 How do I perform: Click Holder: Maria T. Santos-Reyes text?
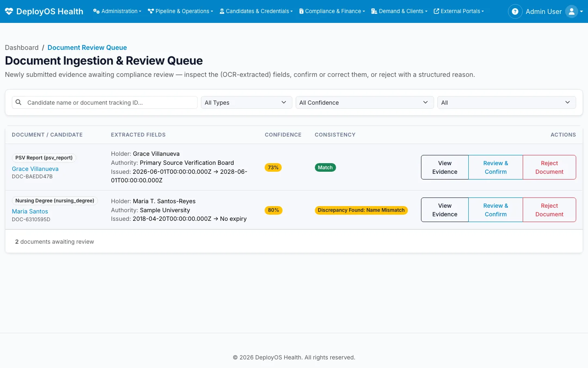(153, 201)
